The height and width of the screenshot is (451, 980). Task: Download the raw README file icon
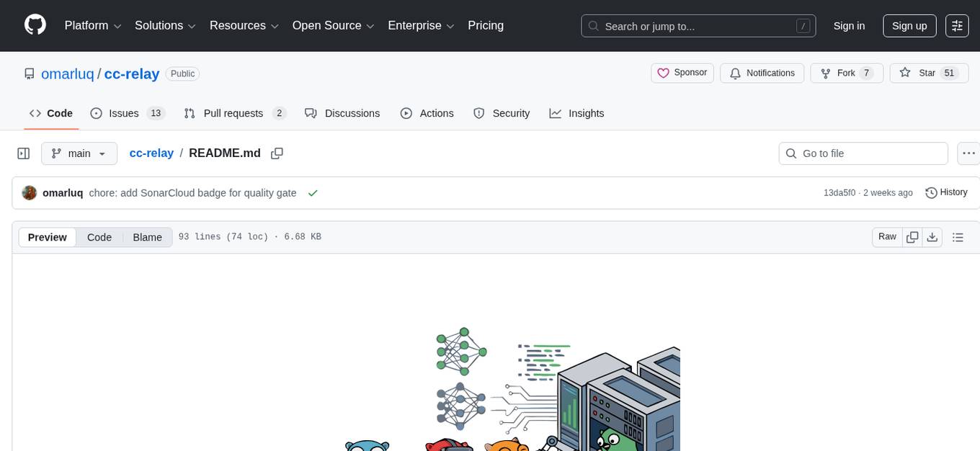pyautogui.click(x=932, y=236)
